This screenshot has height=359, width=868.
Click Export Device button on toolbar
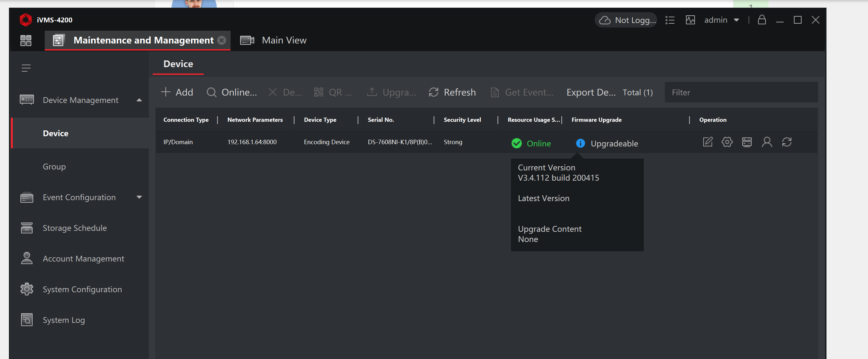point(590,92)
